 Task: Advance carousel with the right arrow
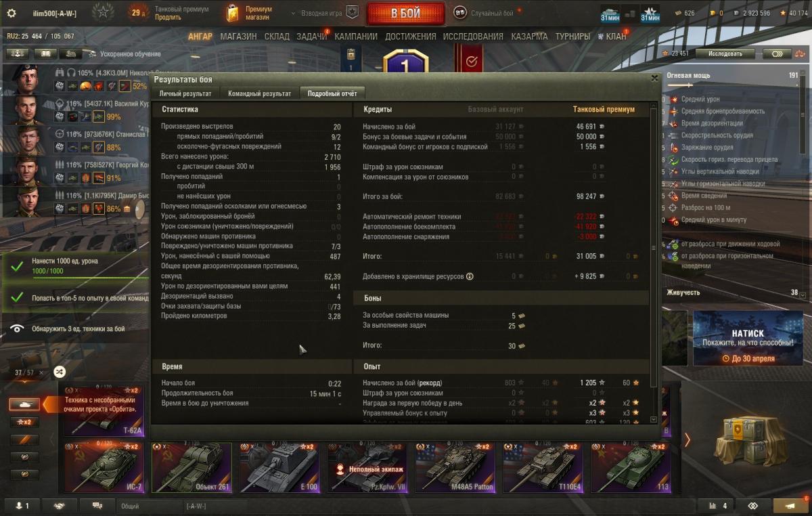pyautogui.click(x=687, y=439)
